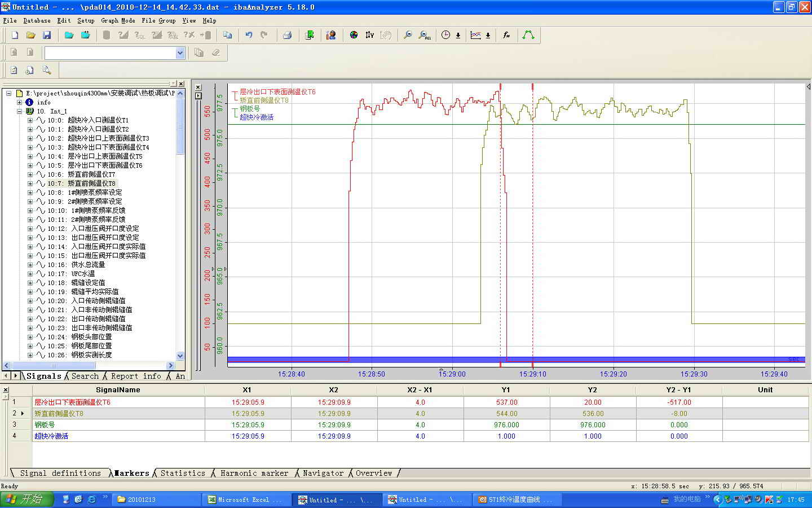Open the fx expression editor icon

[x=506, y=35]
